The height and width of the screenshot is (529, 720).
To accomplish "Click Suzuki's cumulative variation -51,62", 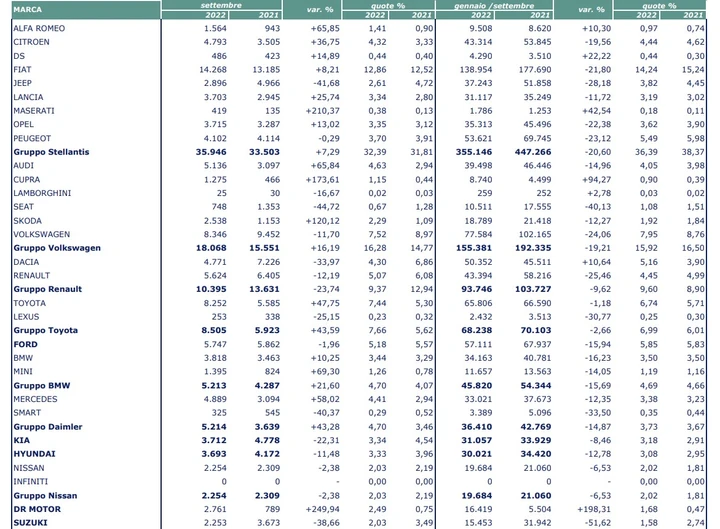I will pos(597,523).
